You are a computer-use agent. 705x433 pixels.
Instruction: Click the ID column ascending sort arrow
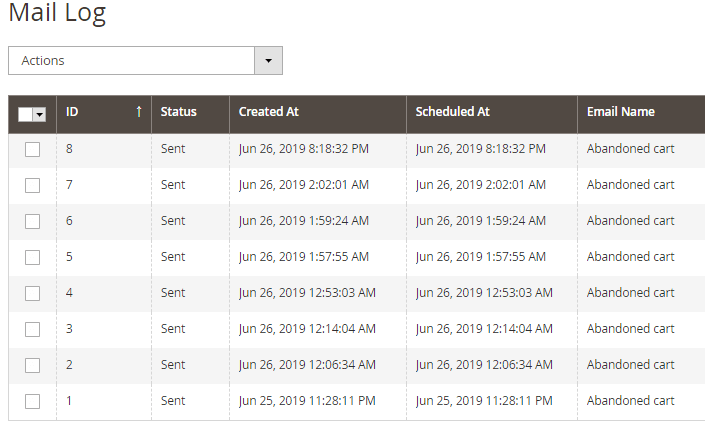(139, 112)
